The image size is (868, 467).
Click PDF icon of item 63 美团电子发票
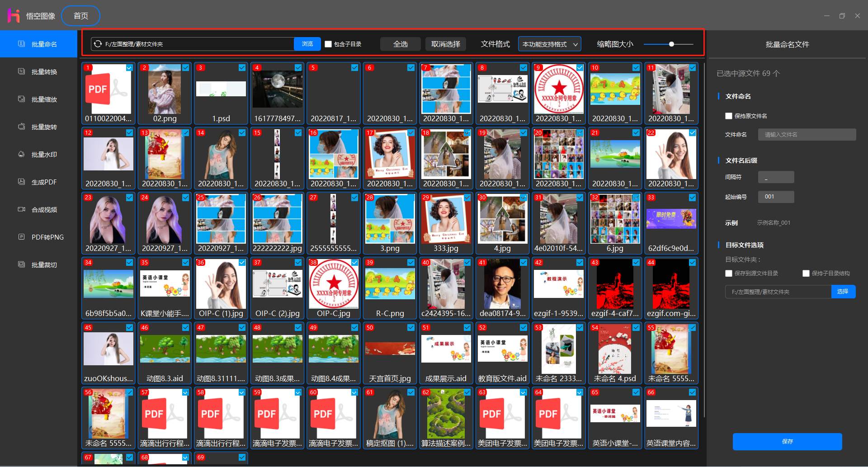502,414
